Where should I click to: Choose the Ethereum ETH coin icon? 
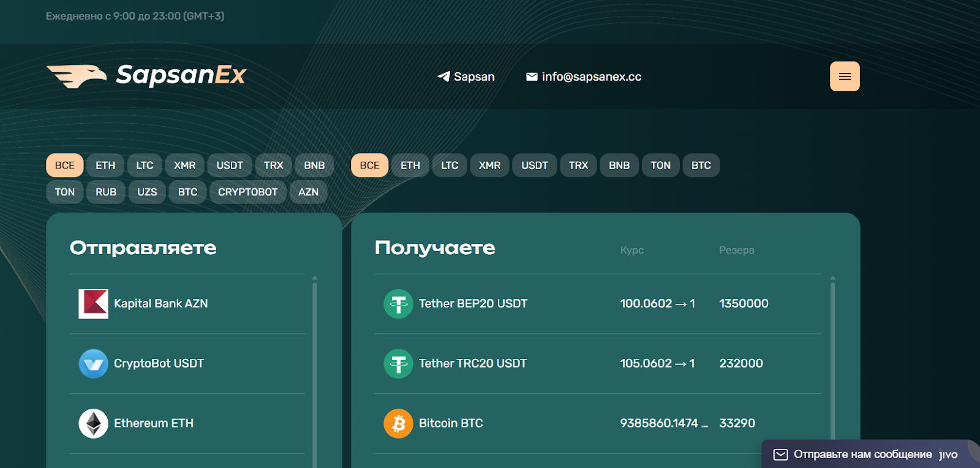pyautogui.click(x=94, y=423)
